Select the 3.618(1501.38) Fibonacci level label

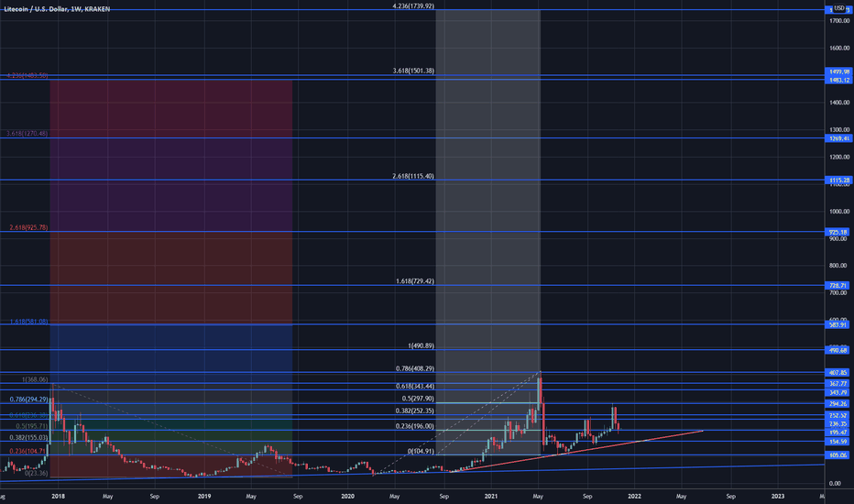413,71
